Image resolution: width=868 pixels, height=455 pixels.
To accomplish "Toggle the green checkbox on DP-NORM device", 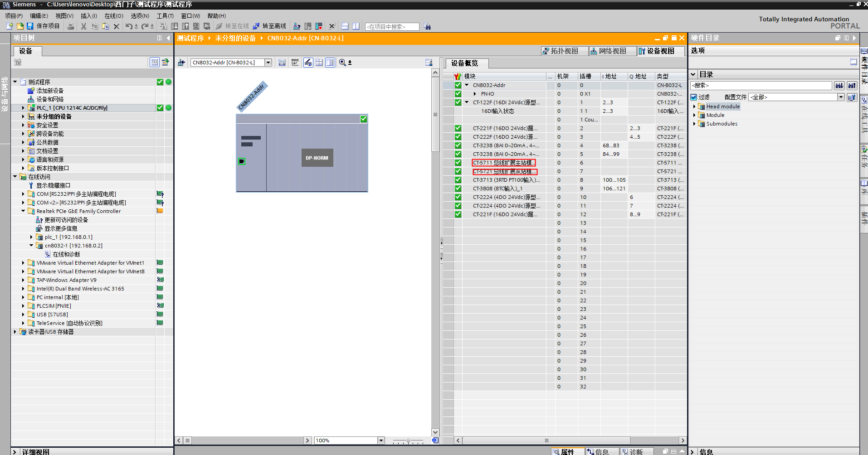I will click(x=364, y=119).
